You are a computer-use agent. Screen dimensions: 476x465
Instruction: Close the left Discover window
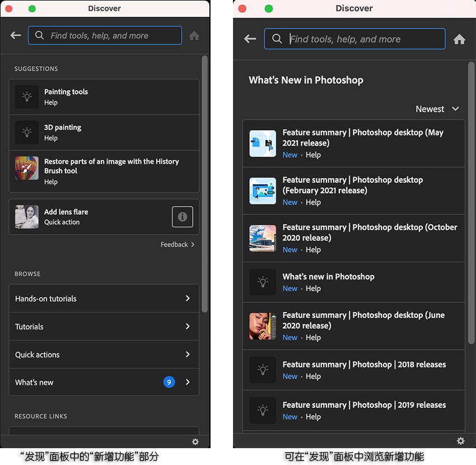pos(9,8)
